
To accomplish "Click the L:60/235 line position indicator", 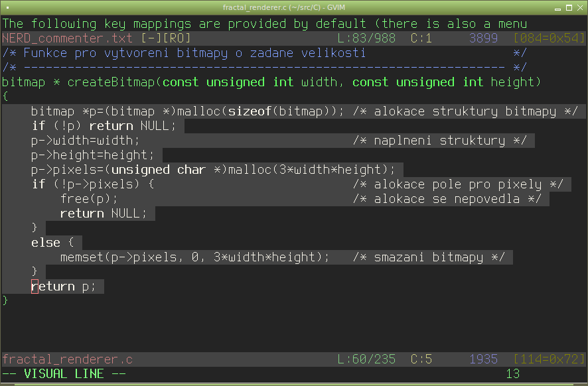I will (x=366, y=359).
